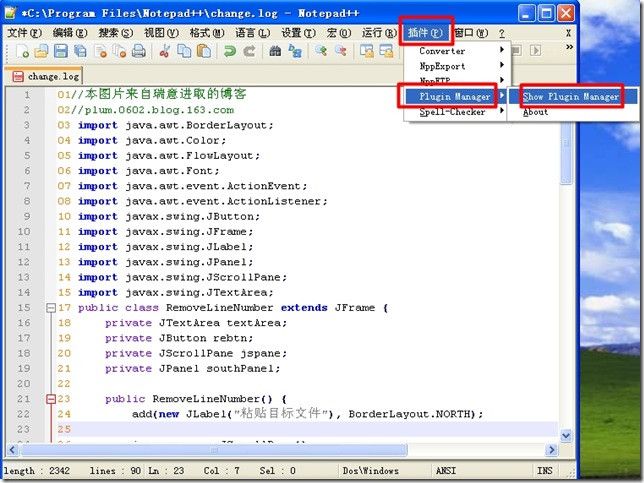This screenshot has width=644, height=483.
Task: Click the Play macro toolbar icon
Action: tap(535, 51)
